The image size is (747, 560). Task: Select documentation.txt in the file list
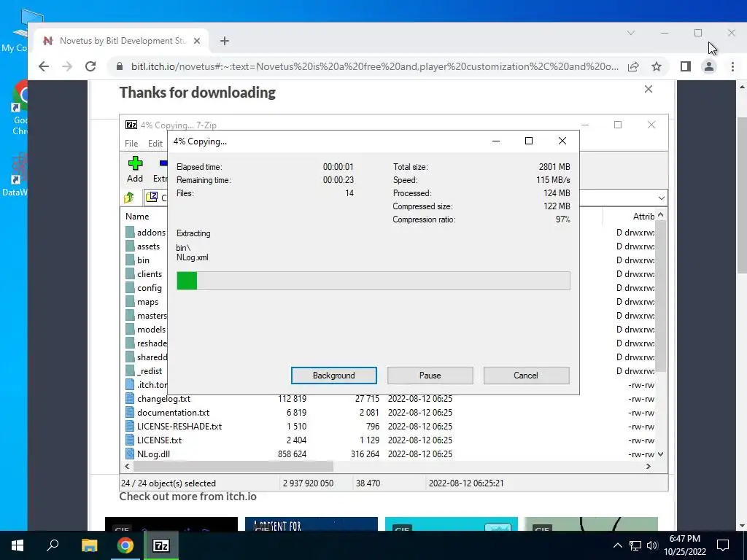[x=173, y=413]
